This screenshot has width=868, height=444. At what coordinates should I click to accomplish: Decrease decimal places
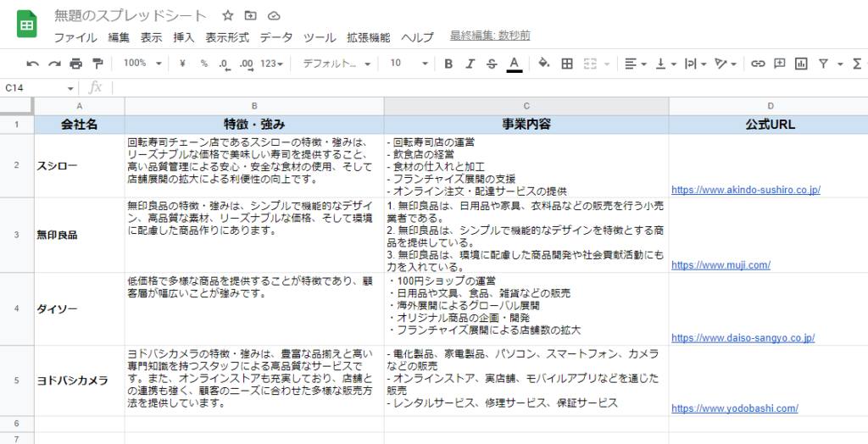224,64
